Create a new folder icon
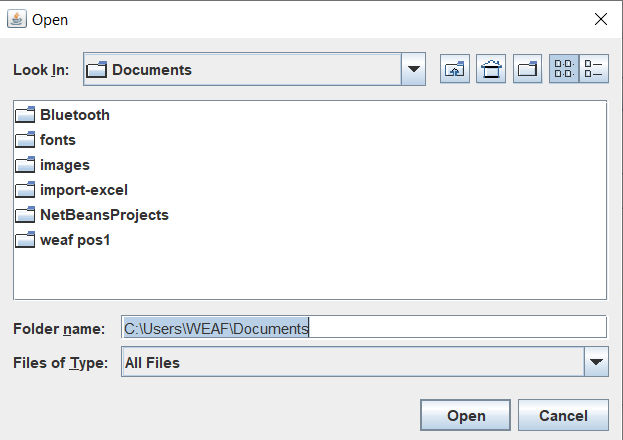The height and width of the screenshot is (440, 623). pyautogui.click(x=527, y=70)
